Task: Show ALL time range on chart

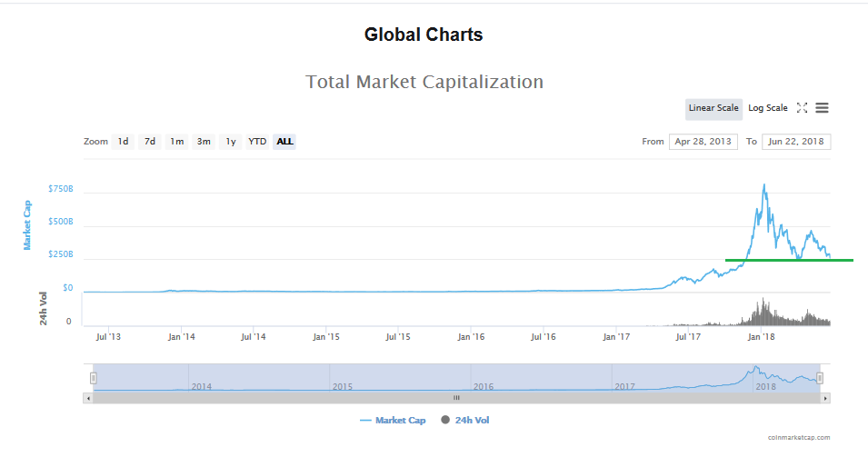Action: tap(284, 142)
